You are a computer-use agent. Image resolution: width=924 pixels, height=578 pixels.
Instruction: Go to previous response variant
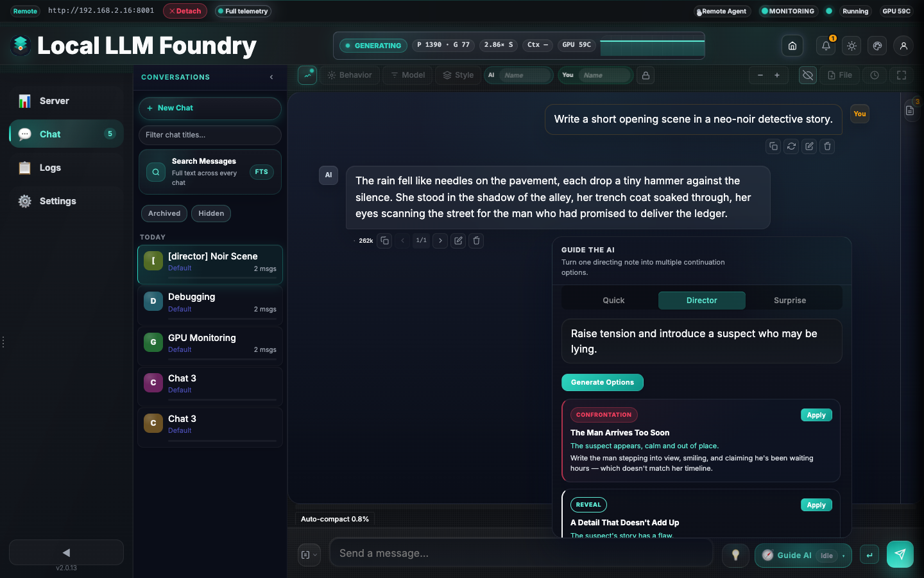(x=402, y=241)
